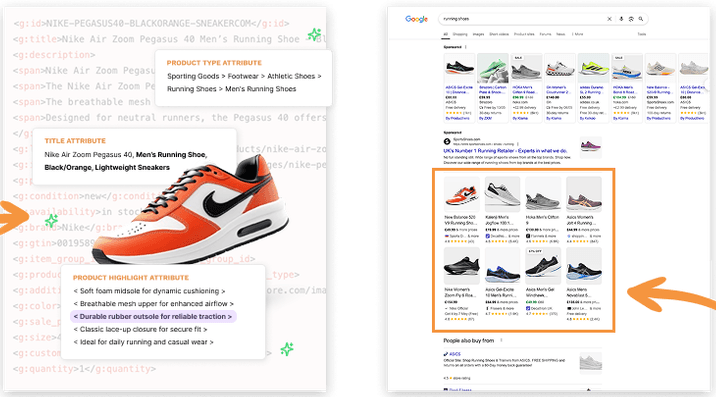Select the Ideal for daily running highlight
Screen dimensions: 716x397
[143, 342]
